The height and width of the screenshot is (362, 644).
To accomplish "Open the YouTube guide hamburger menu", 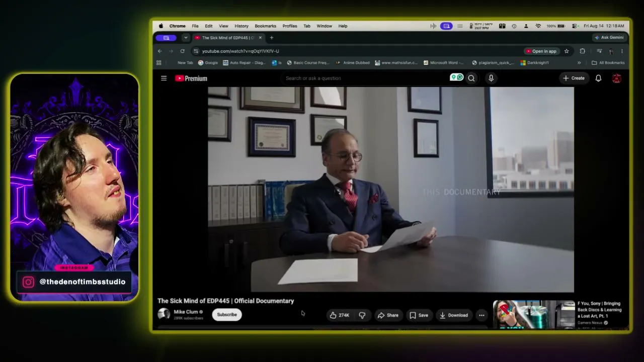I will pyautogui.click(x=164, y=78).
